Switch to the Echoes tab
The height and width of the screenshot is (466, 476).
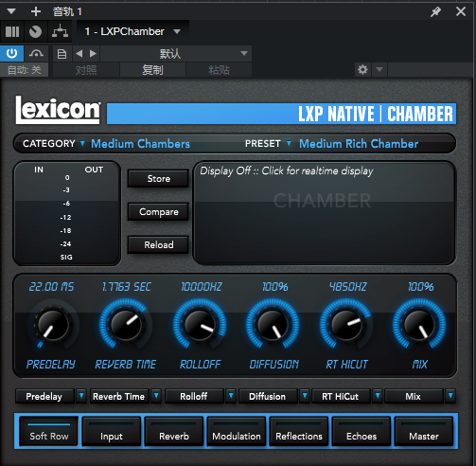tap(361, 431)
